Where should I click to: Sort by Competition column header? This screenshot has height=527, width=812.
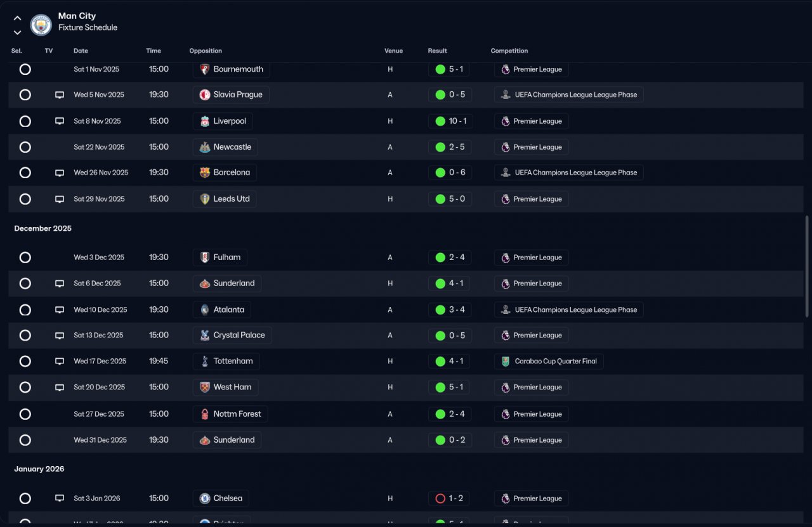tap(509, 51)
